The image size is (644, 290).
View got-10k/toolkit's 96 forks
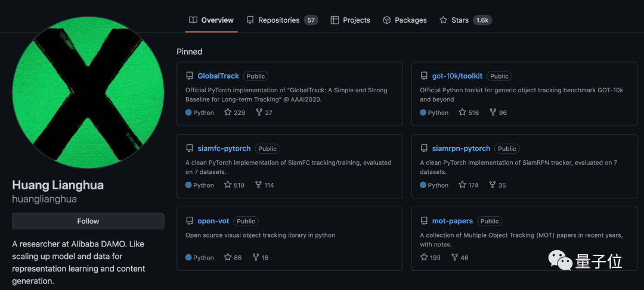(x=498, y=113)
